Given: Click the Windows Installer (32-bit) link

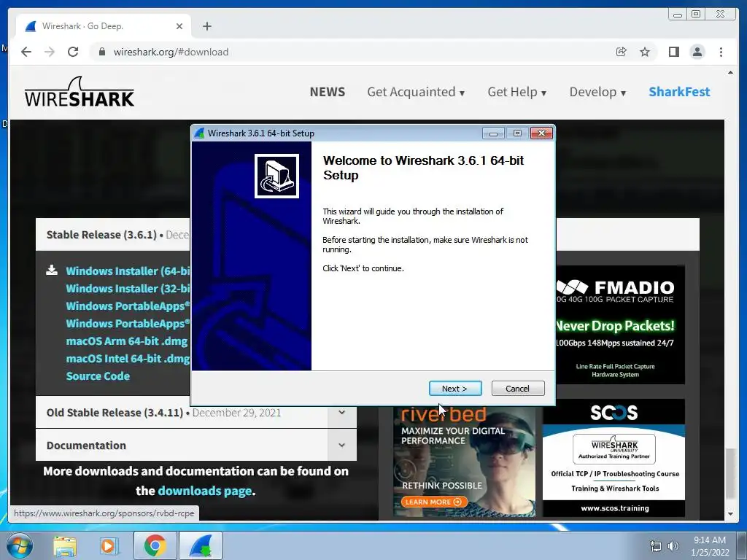Looking at the screenshot, I should click(128, 289).
